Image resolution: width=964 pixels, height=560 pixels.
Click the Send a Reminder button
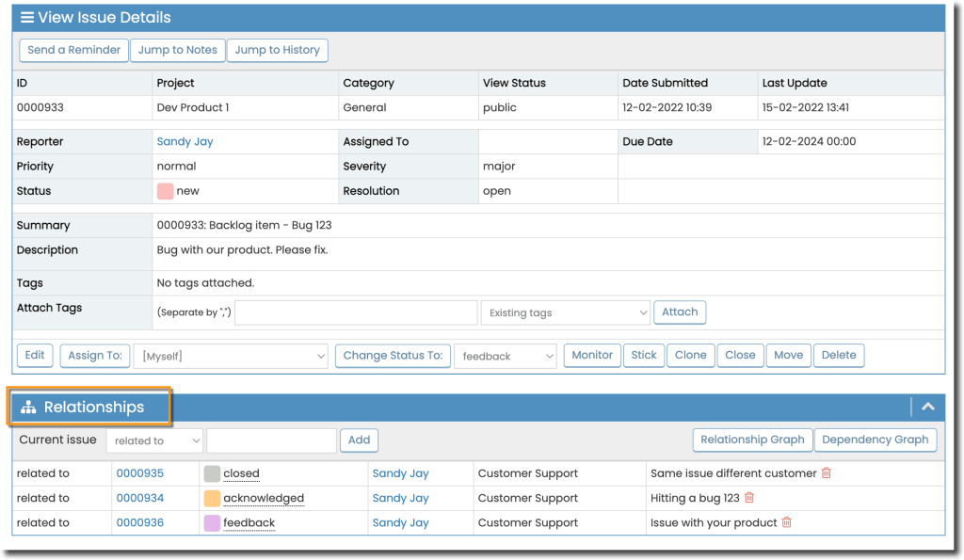[73, 50]
